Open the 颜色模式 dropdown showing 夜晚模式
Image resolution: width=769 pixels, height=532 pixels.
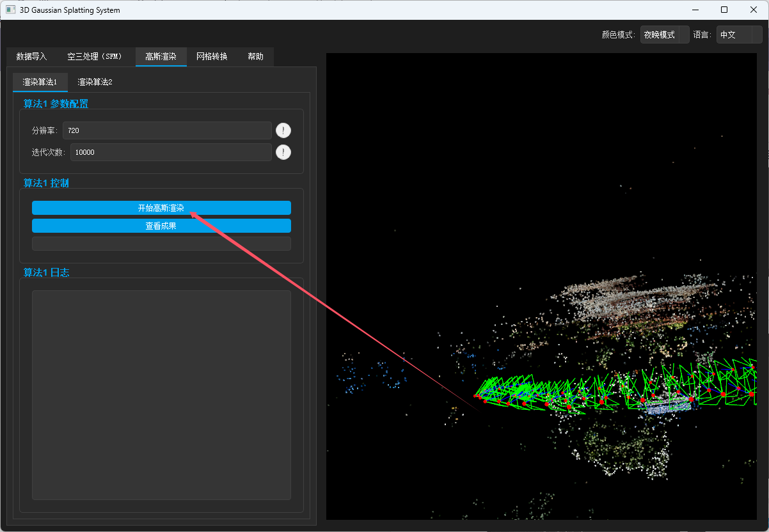(665, 35)
